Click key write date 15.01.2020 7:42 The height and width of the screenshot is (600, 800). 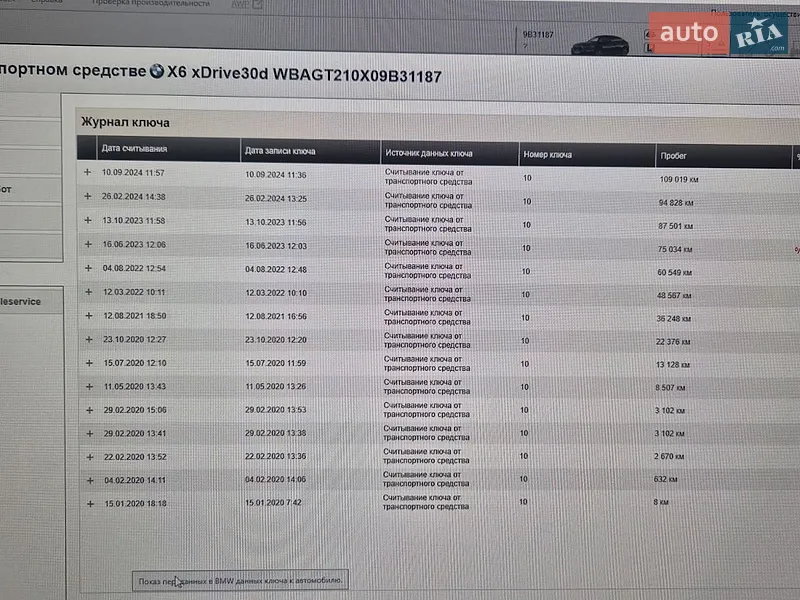pos(273,503)
